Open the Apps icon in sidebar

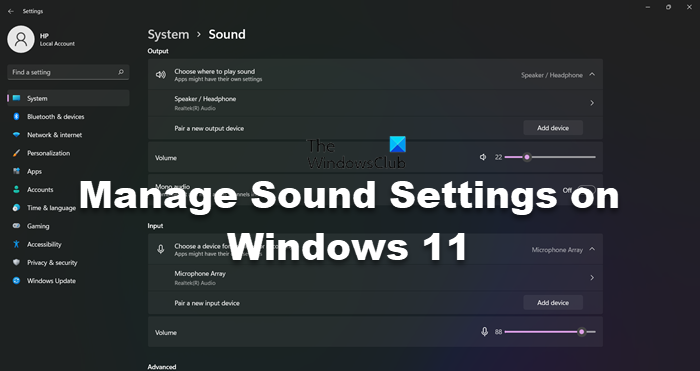tap(17, 171)
